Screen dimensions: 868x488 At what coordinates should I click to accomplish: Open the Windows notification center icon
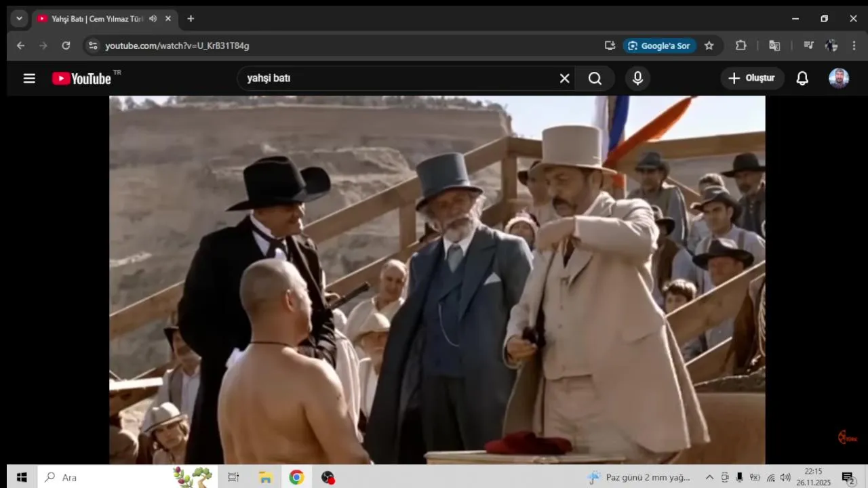(x=848, y=478)
